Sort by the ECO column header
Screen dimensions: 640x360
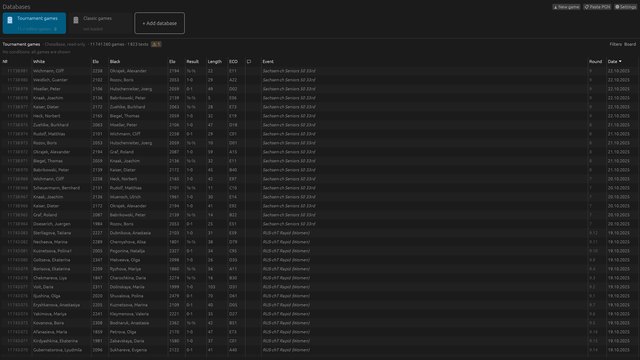(x=233, y=62)
